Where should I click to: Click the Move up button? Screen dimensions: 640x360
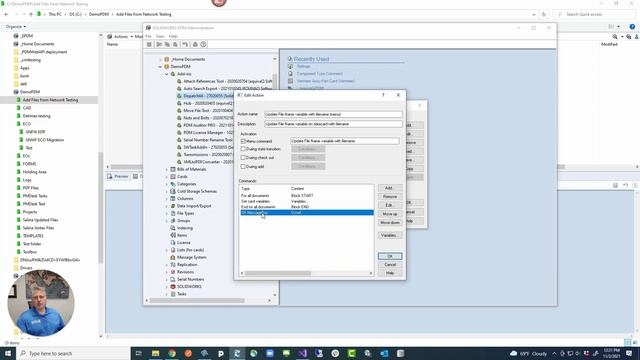(x=389, y=214)
